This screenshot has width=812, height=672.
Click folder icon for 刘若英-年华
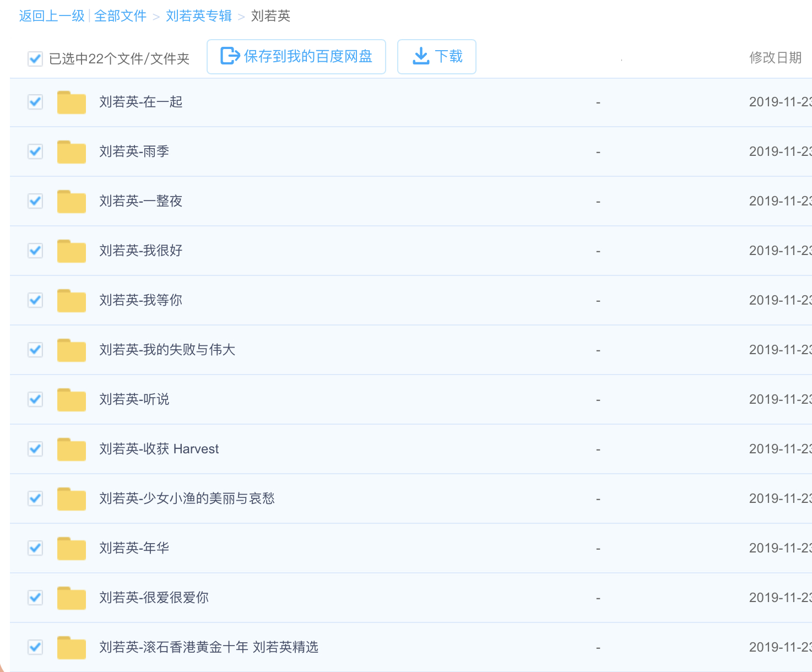72,549
